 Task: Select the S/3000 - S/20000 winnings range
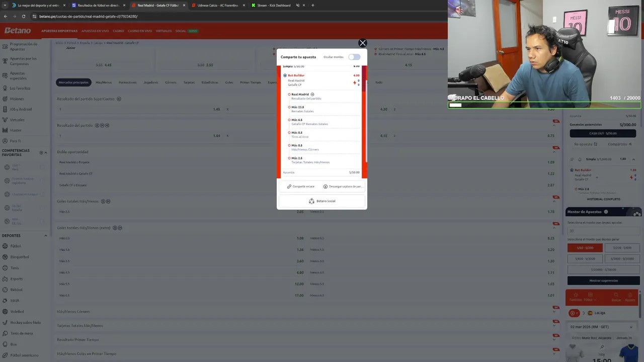coord(622,258)
